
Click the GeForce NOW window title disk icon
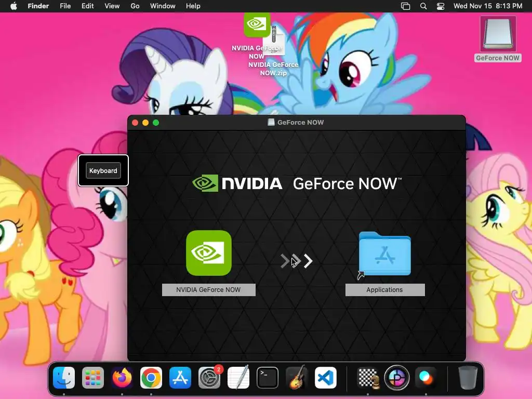(x=271, y=122)
